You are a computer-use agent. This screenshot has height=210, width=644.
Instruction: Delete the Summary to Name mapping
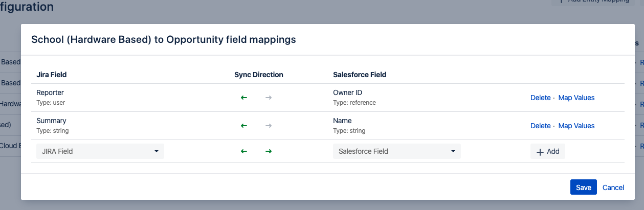click(540, 126)
